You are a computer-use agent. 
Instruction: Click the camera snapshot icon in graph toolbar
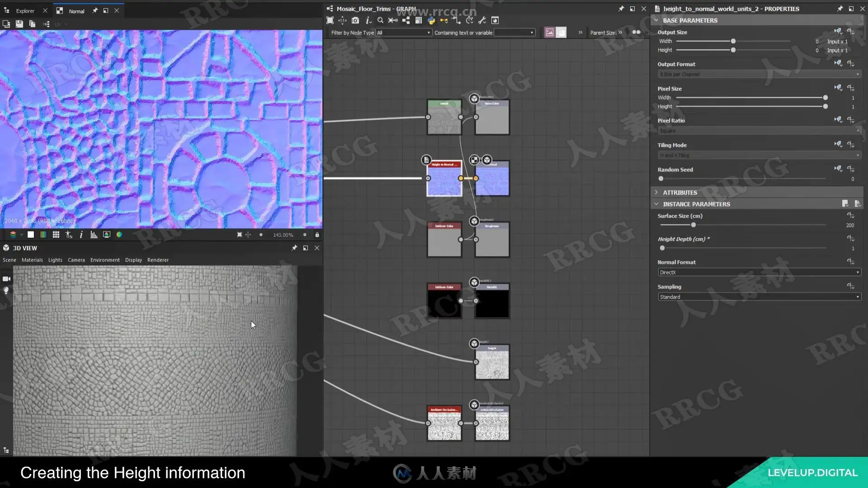point(355,20)
